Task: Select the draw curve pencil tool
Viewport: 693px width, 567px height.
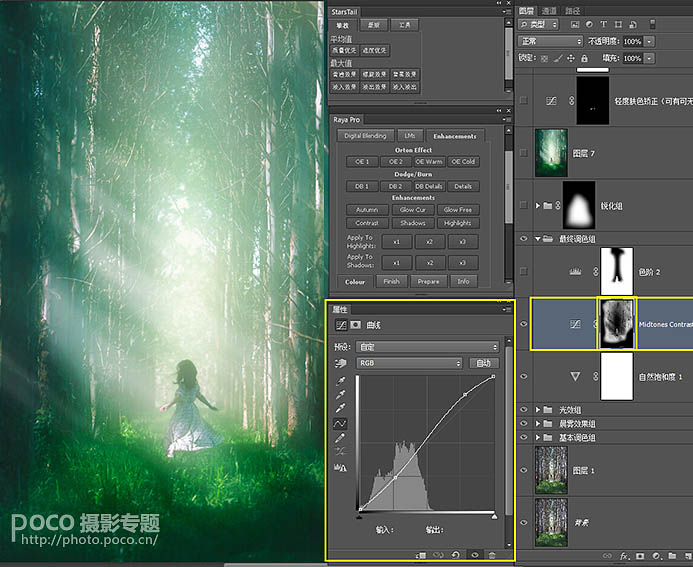Action: (340, 438)
